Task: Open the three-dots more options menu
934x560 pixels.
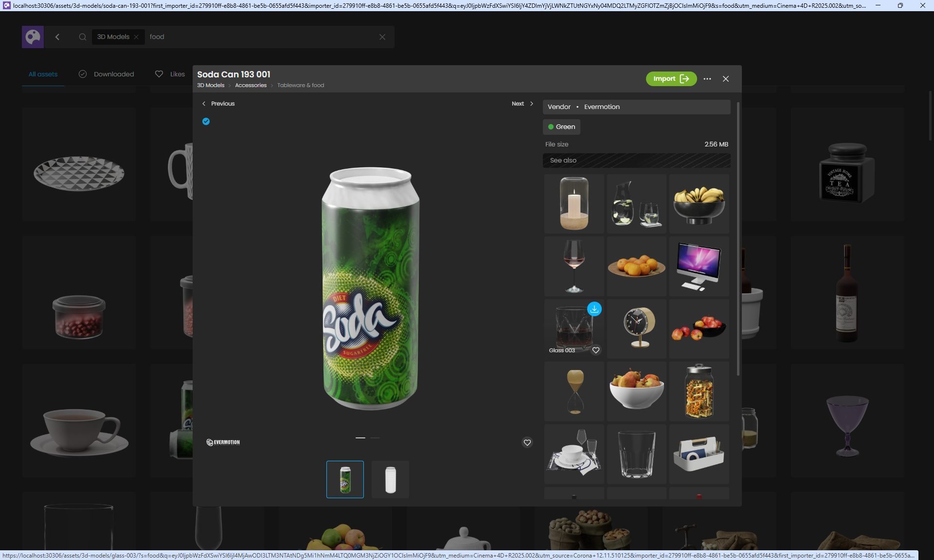Action: pyautogui.click(x=707, y=79)
